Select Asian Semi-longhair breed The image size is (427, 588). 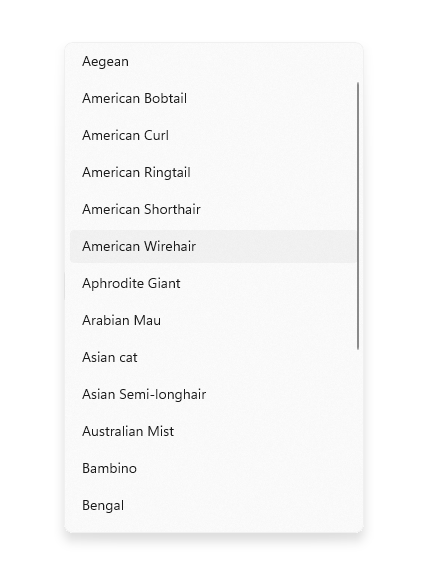click(x=213, y=394)
